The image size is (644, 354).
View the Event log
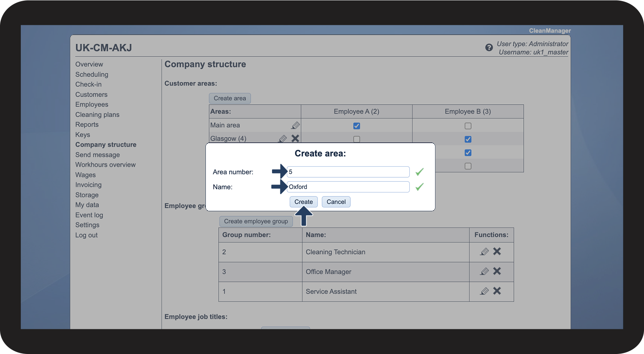point(89,215)
